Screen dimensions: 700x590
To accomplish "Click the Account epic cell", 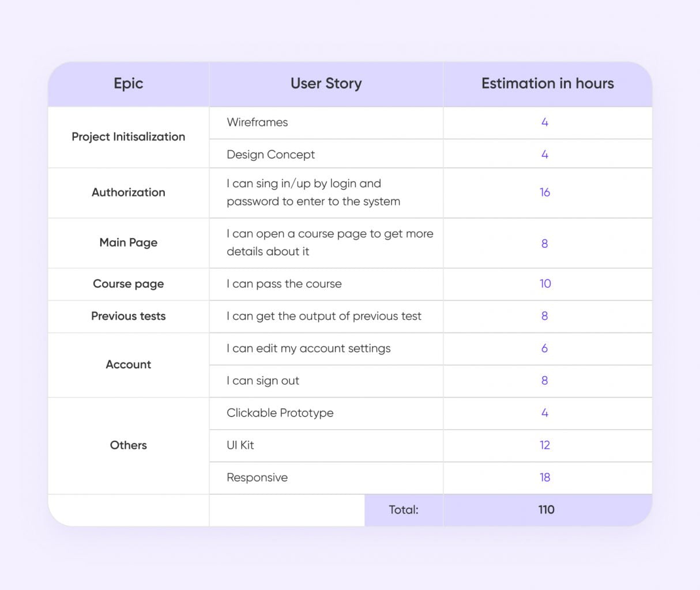I will point(128,365).
